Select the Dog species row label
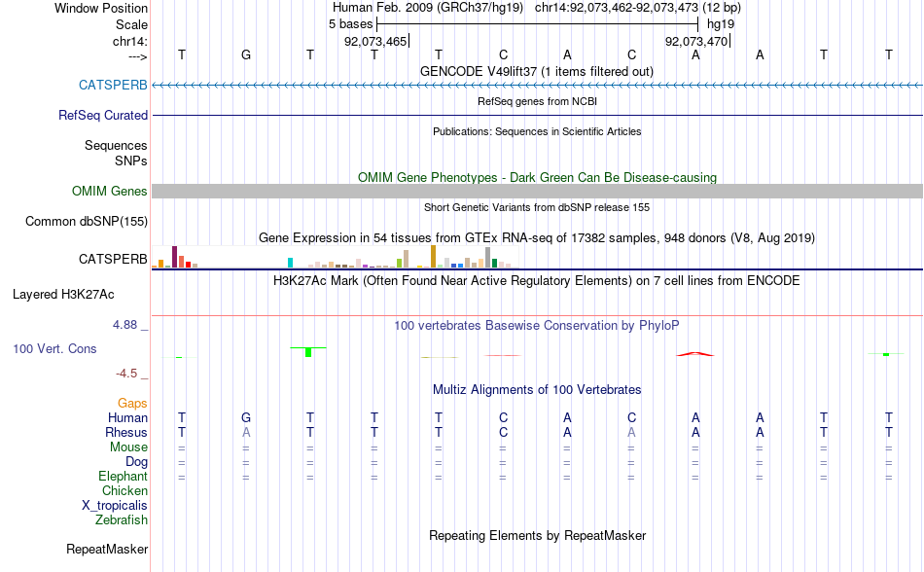Screen dimensions: 924x572 136,462
